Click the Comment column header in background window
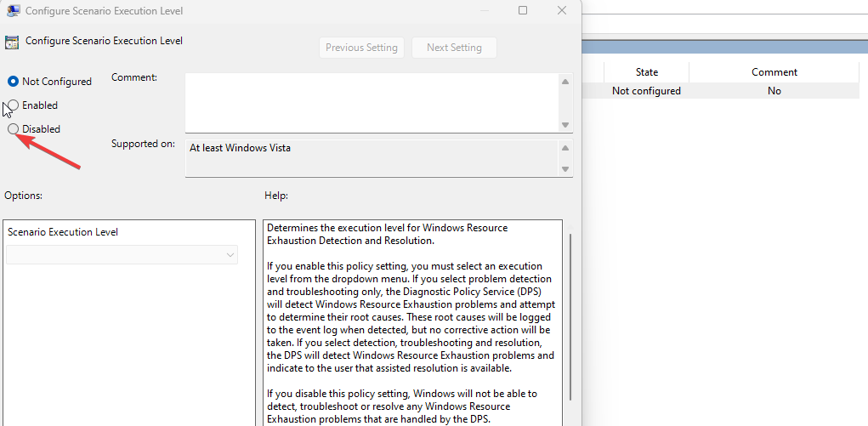868x426 pixels. coord(774,72)
